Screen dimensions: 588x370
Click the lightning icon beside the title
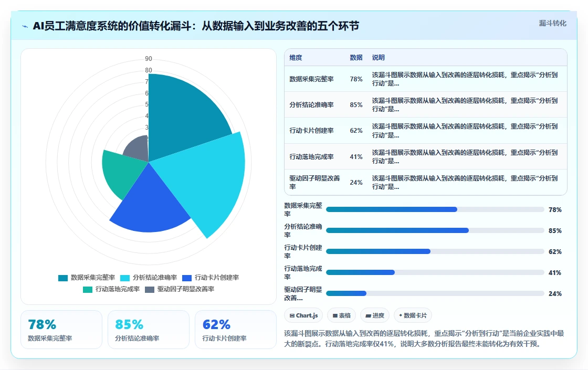(25, 26)
